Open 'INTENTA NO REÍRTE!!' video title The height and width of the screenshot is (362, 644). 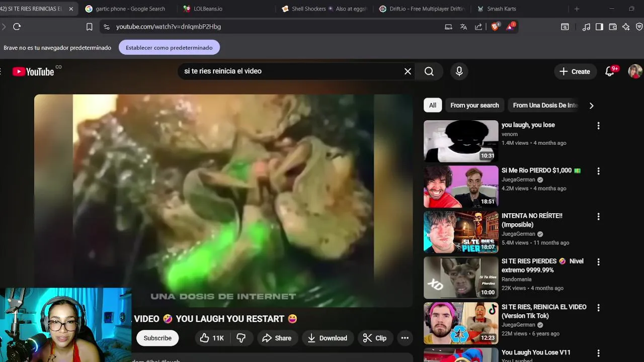pos(532,220)
